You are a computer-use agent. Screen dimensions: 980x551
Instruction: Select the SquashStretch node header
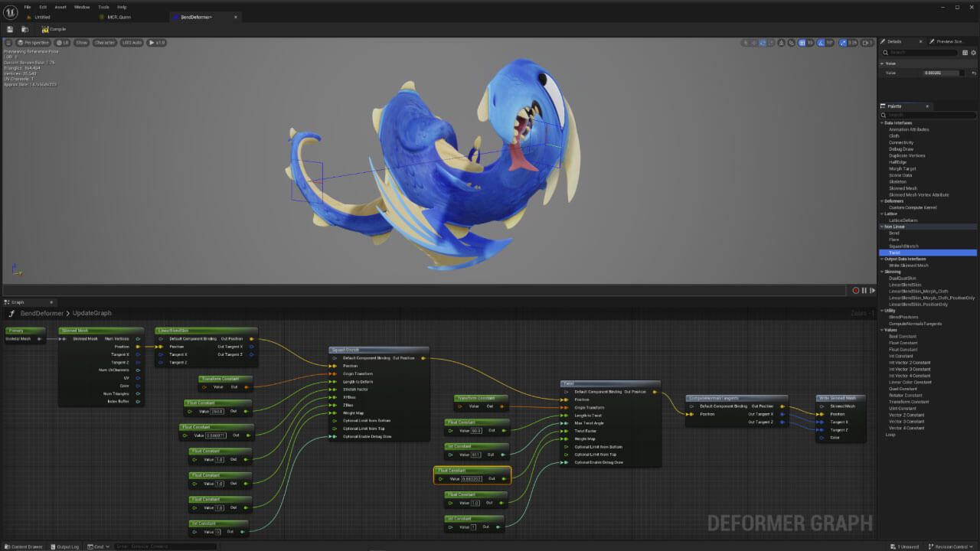coord(379,350)
